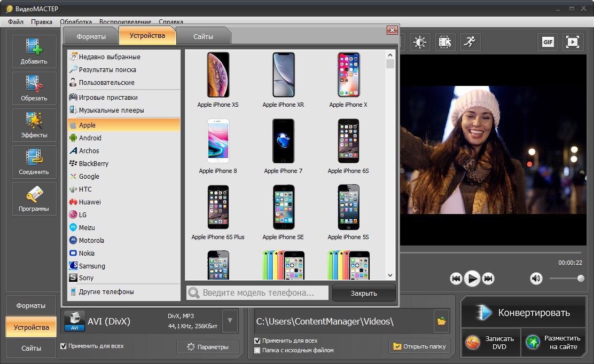Select Музыкальные плееры category
The width and height of the screenshot is (594, 364).
point(124,110)
